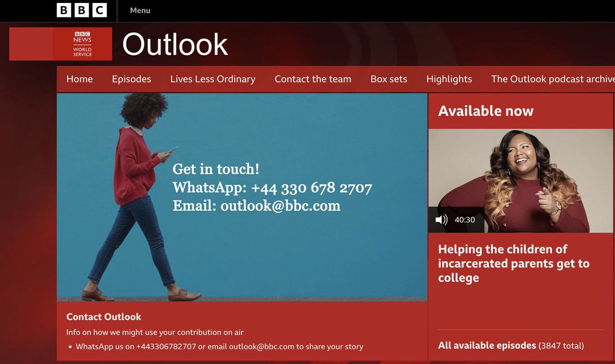Click the Get in touch banner image
The height and width of the screenshot is (364, 615).
click(242, 197)
